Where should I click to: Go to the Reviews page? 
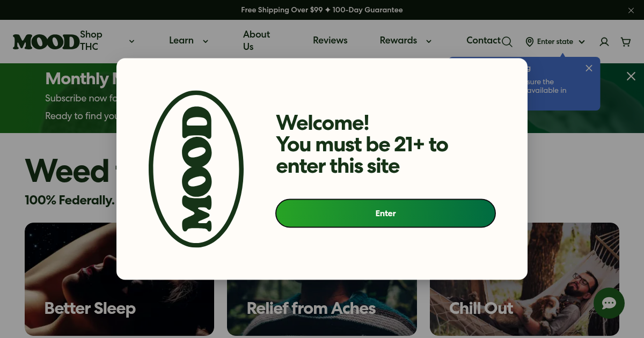330,40
